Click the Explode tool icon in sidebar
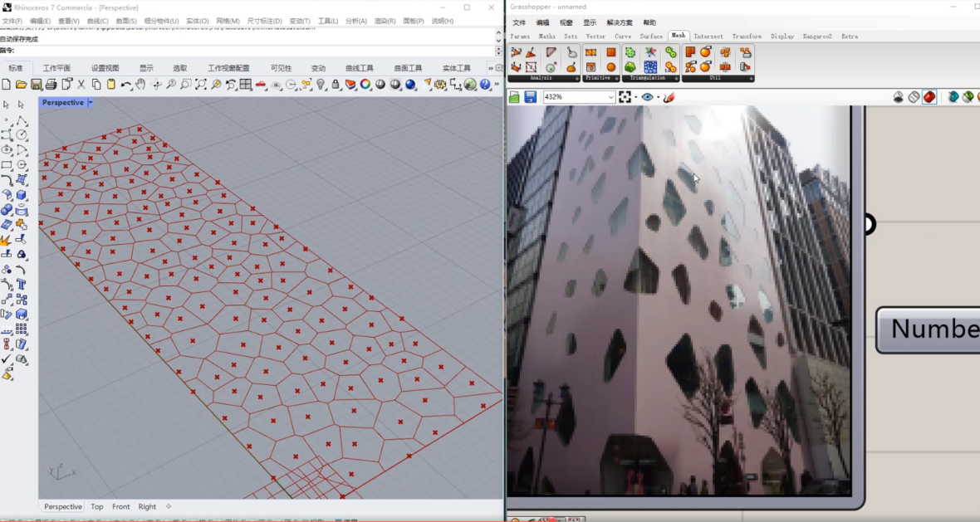Viewport: 980px width, 522px height. (x=7, y=240)
